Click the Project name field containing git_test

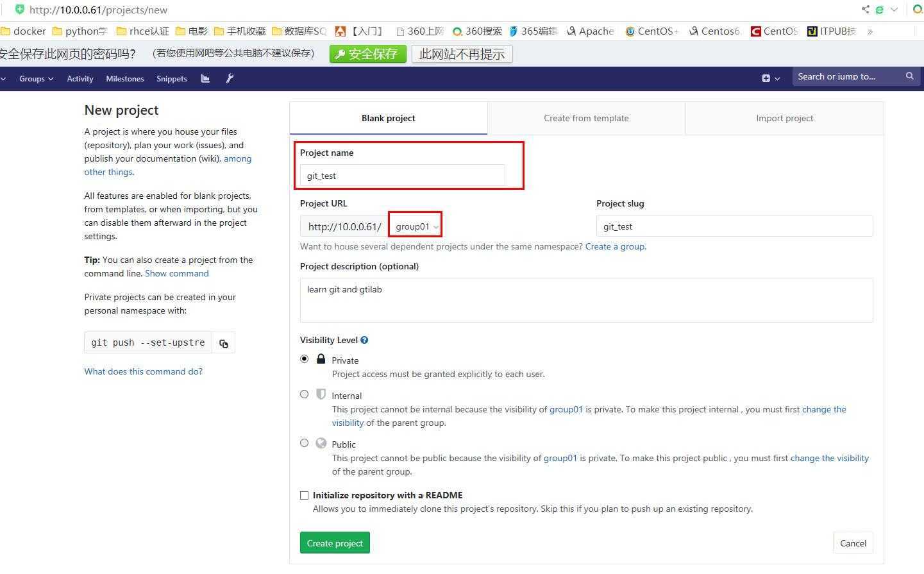click(x=403, y=176)
